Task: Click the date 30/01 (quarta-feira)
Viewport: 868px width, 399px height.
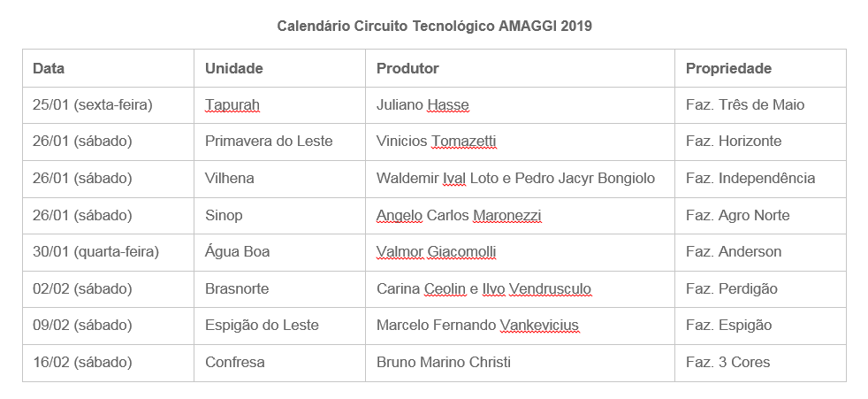Action: tap(95, 251)
